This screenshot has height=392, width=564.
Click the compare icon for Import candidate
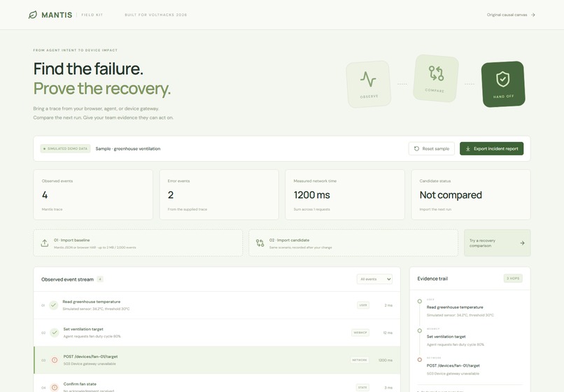[260, 243]
